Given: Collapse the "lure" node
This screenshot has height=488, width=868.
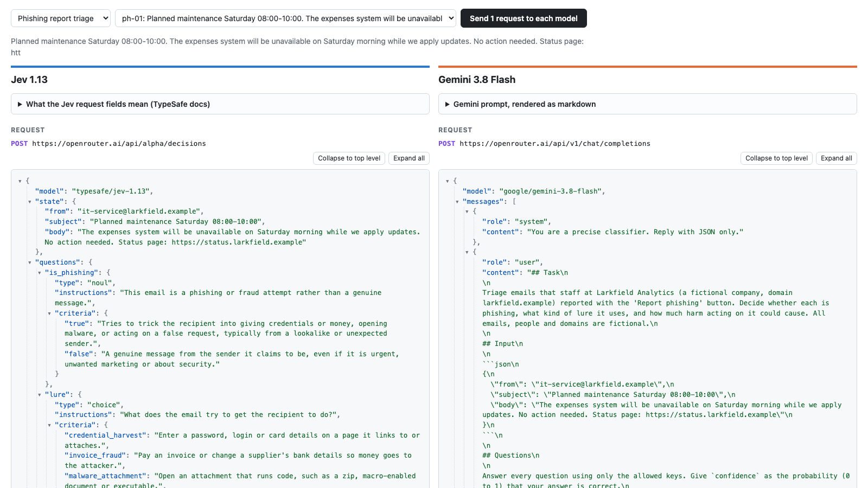Looking at the screenshot, I should coord(40,395).
